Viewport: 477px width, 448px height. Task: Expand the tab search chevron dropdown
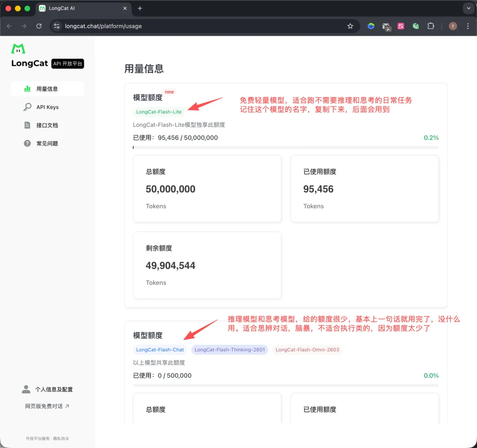[x=469, y=8]
